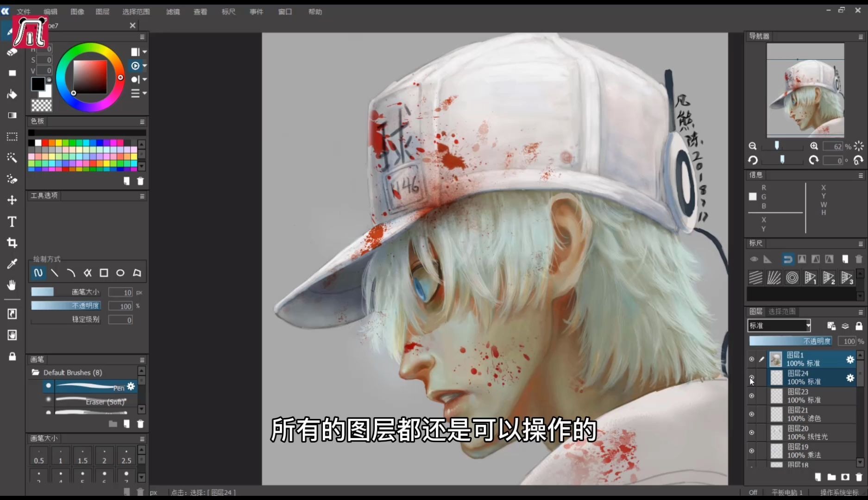Switch to the 选择范围 tab in layers panel
868x500 pixels.
pyautogui.click(x=782, y=312)
